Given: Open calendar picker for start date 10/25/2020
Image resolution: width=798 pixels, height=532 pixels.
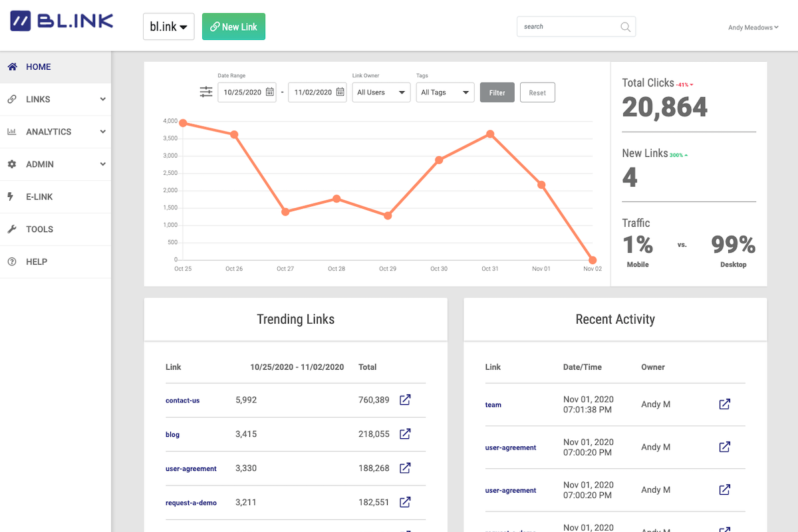Looking at the screenshot, I should 270,92.
